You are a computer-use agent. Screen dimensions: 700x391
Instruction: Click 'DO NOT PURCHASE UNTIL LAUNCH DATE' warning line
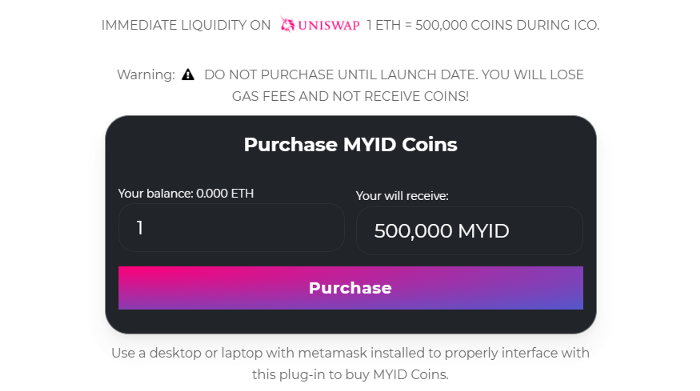[394, 75]
